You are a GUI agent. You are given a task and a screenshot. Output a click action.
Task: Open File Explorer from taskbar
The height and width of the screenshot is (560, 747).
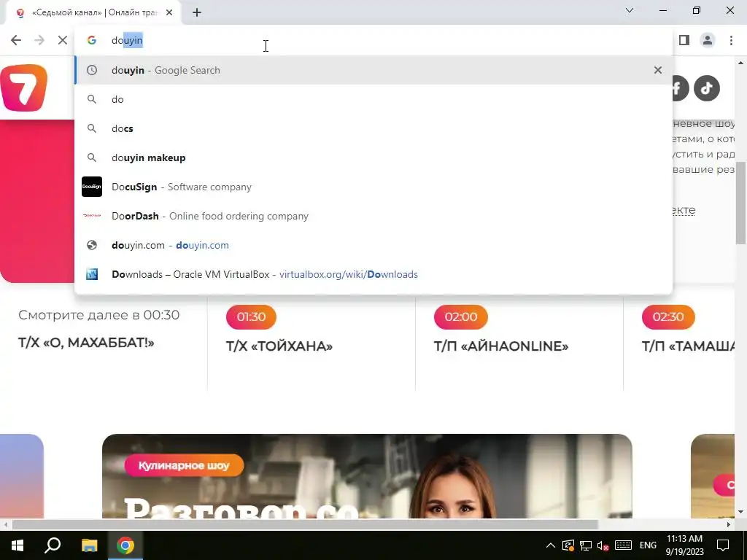tap(89, 545)
